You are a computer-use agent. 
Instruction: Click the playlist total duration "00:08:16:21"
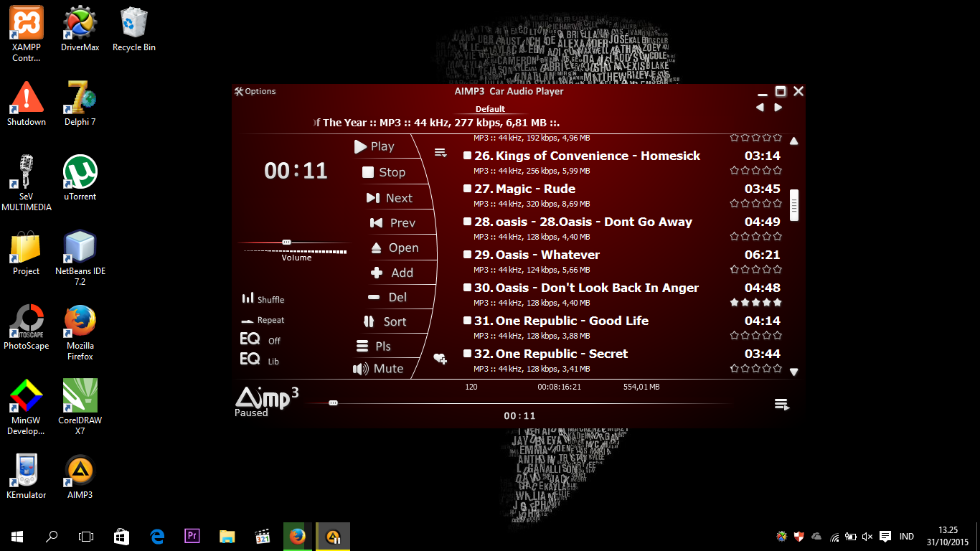[x=560, y=387]
